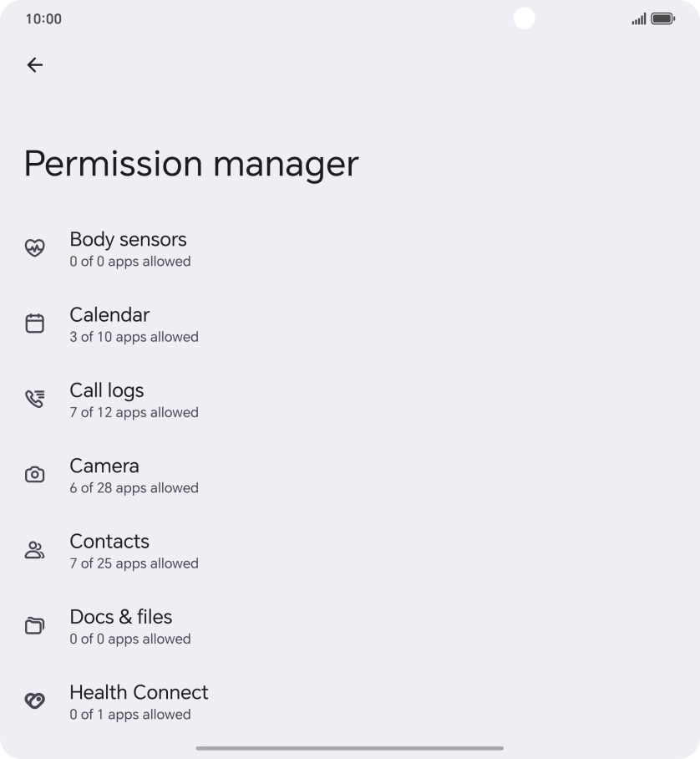Click the Health Connect icon
The height and width of the screenshot is (759, 700).
pyautogui.click(x=34, y=701)
